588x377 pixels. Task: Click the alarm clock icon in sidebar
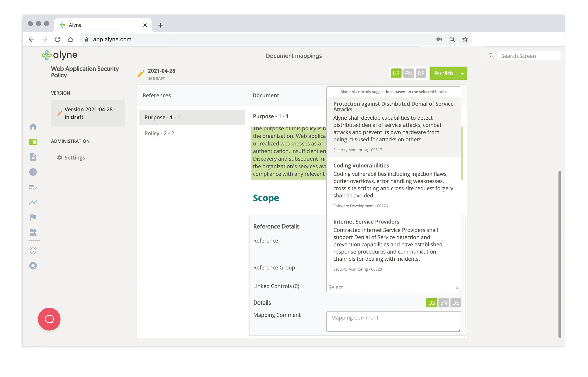(x=33, y=251)
